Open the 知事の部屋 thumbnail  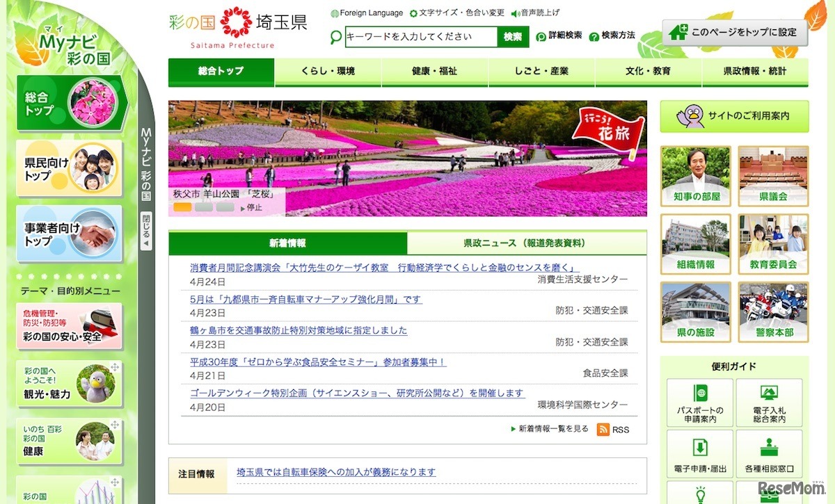point(696,175)
